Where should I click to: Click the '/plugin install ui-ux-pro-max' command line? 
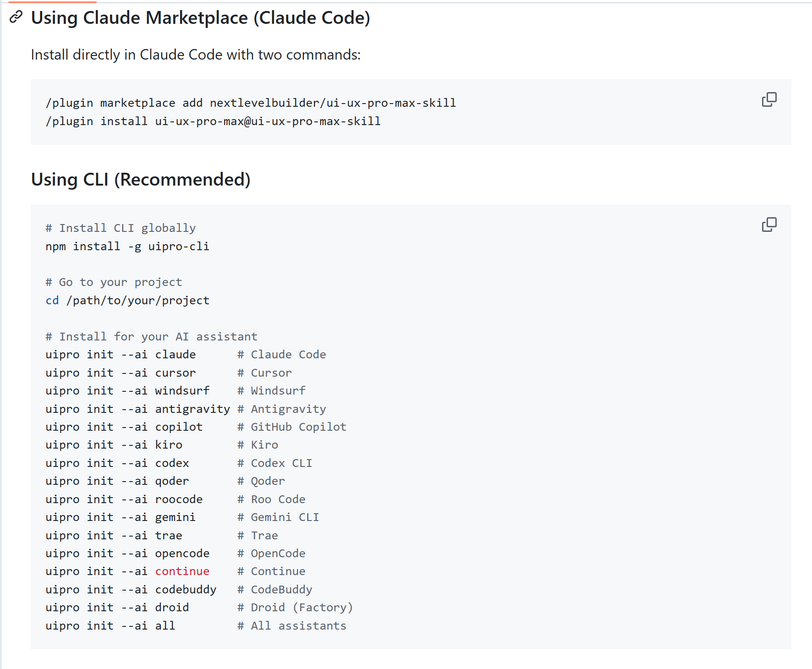click(213, 121)
